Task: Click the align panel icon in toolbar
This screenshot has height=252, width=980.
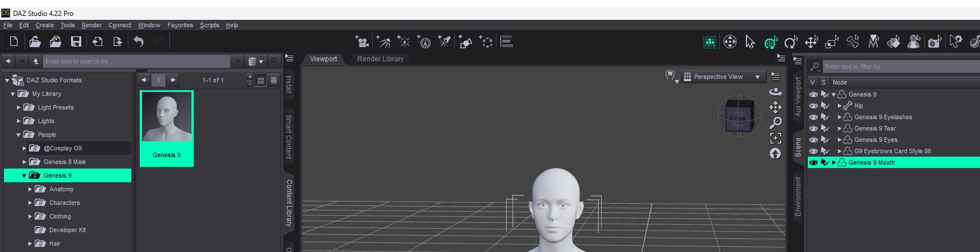Action: [507, 41]
